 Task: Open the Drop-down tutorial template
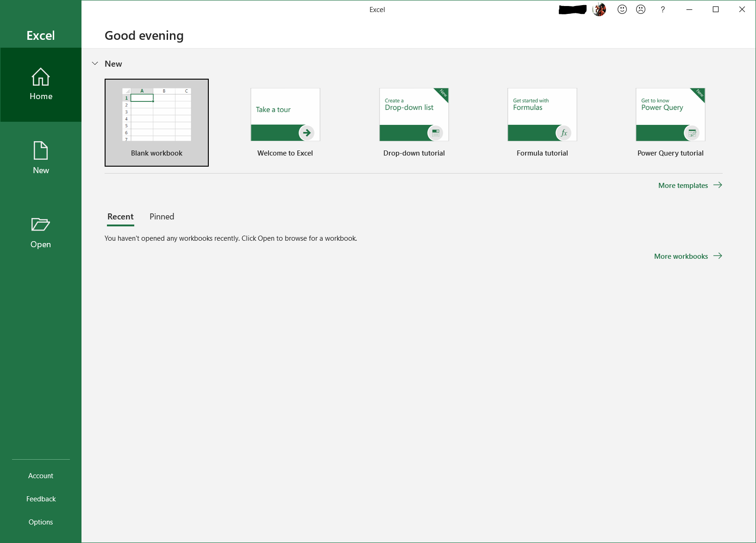(x=414, y=123)
